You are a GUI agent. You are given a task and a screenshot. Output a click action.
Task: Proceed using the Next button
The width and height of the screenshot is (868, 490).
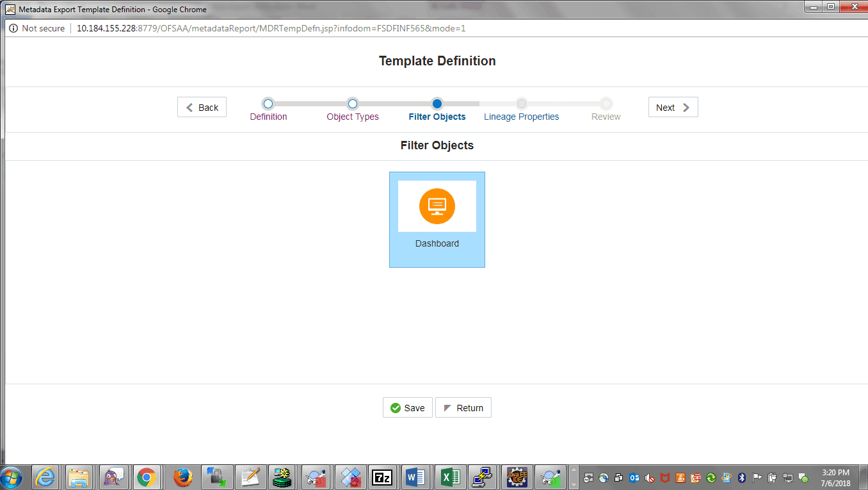673,107
